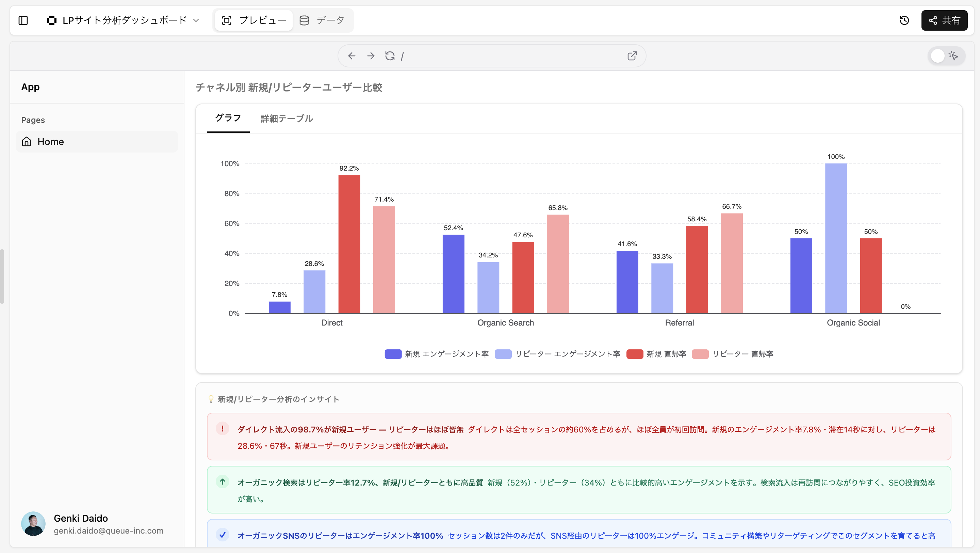This screenshot has width=980, height=553.
Task: Click the 新規 直帰率 red legend swatch
Action: tap(635, 354)
